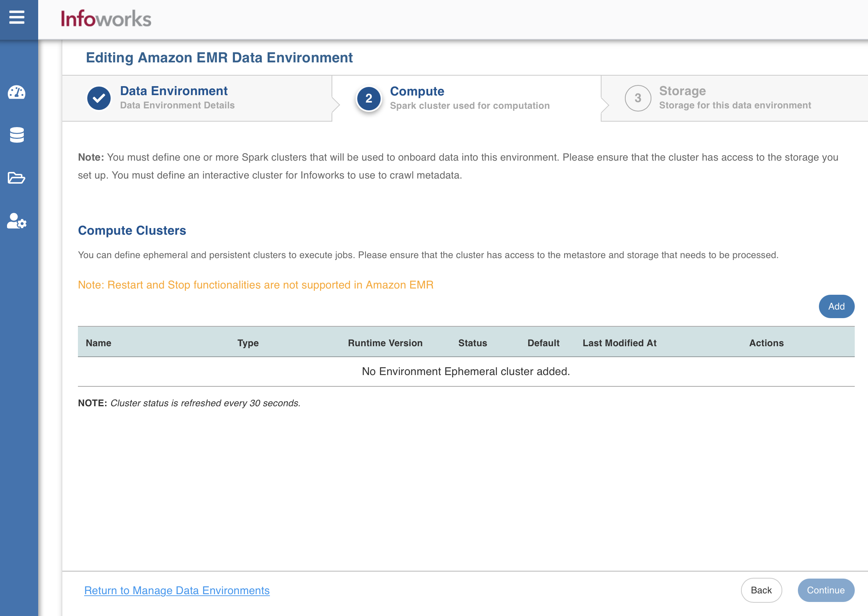Image resolution: width=868 pixels, height=616 pixels.
Task: Click the Last Modified At header
Action: coord(619,343)
